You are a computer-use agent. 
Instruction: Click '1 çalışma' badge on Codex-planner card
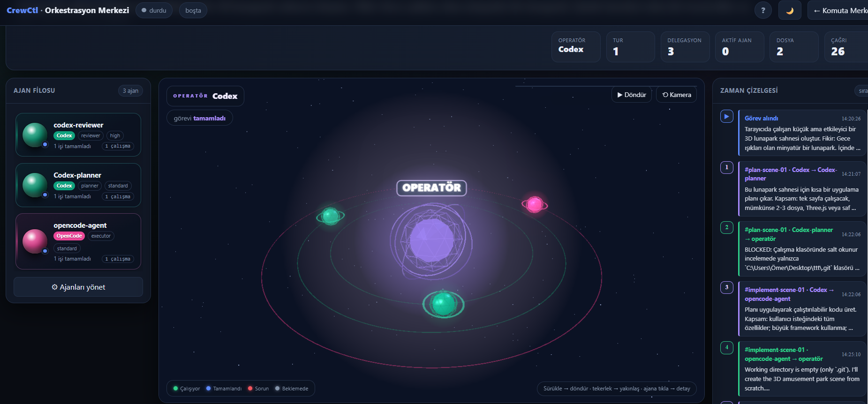click(118, 196)
